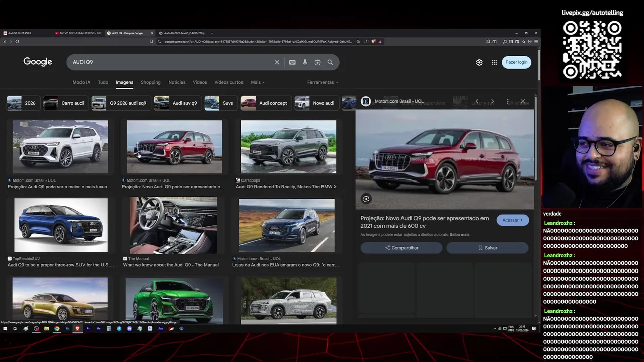Screen dimensions: 644x362
Task: Select the Novo audi filter chip
Action: pos(315,103)
